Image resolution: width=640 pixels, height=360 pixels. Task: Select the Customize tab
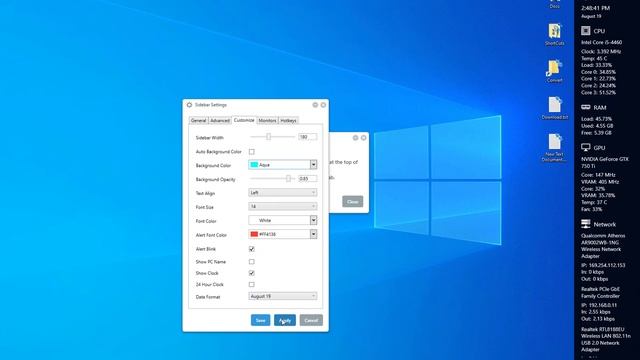[244, 120]
